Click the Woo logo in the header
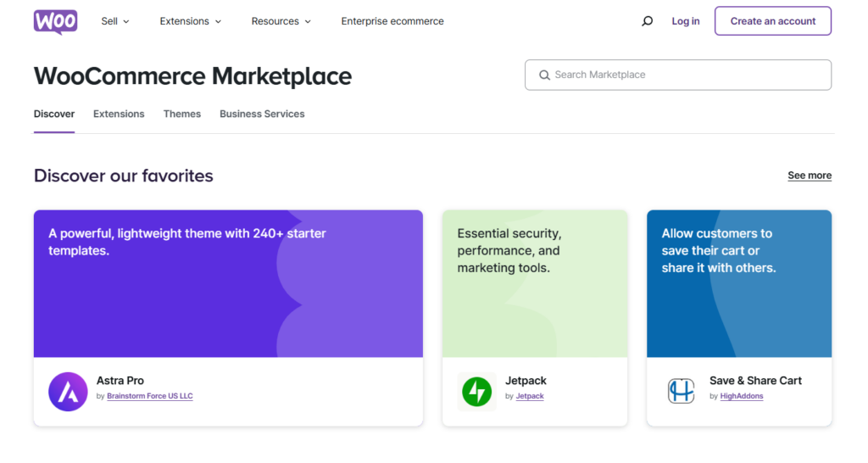The width and height of the screenshot is (868, 463). tap(55, 22)
